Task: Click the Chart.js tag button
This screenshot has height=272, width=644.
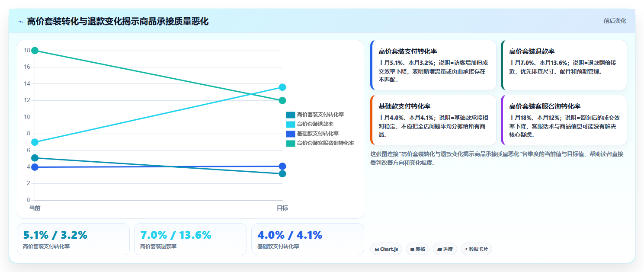Action: point(386,249)
